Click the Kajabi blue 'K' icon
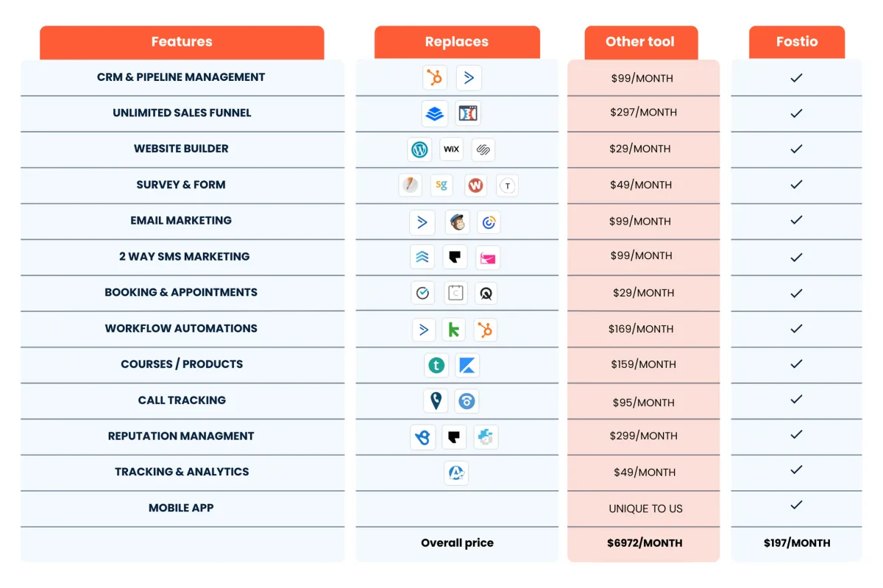This screenshot has width=883, height=588. [x=467, y=365]
